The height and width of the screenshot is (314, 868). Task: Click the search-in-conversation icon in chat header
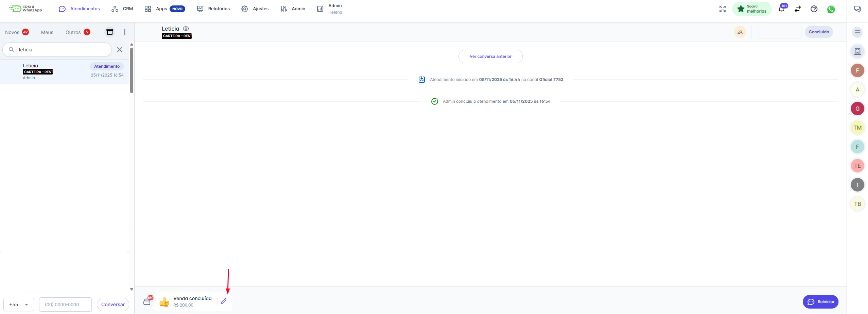[x=740, y=32]
